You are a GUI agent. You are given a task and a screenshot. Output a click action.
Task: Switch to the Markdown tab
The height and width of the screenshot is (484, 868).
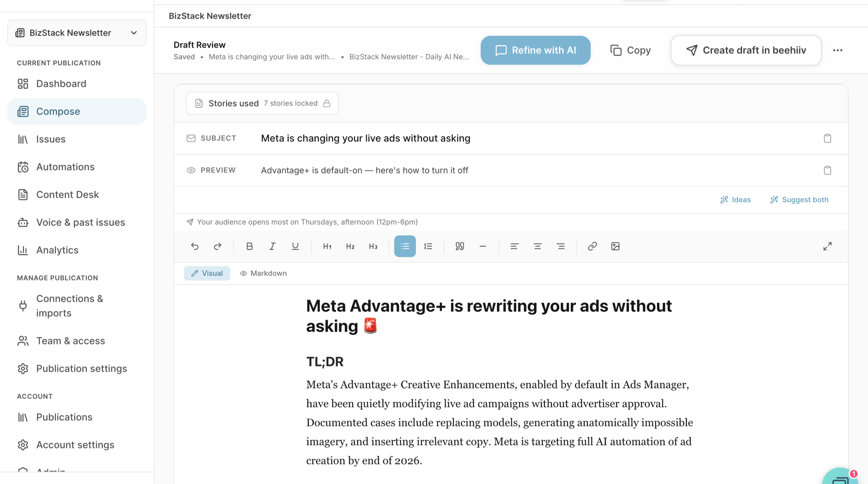click(263, 273)
